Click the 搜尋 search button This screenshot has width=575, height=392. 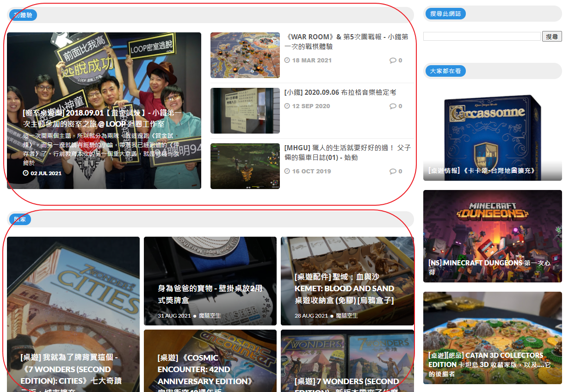(x=552, y=37)
